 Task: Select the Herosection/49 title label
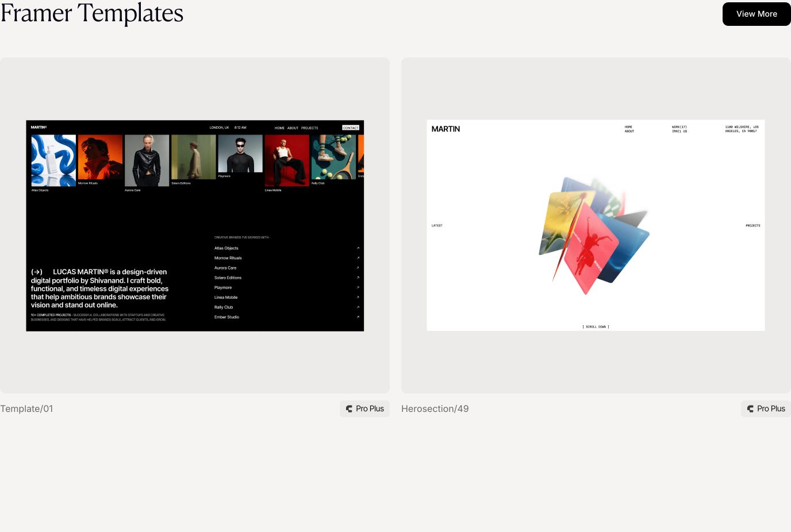(x=435, y=408)
